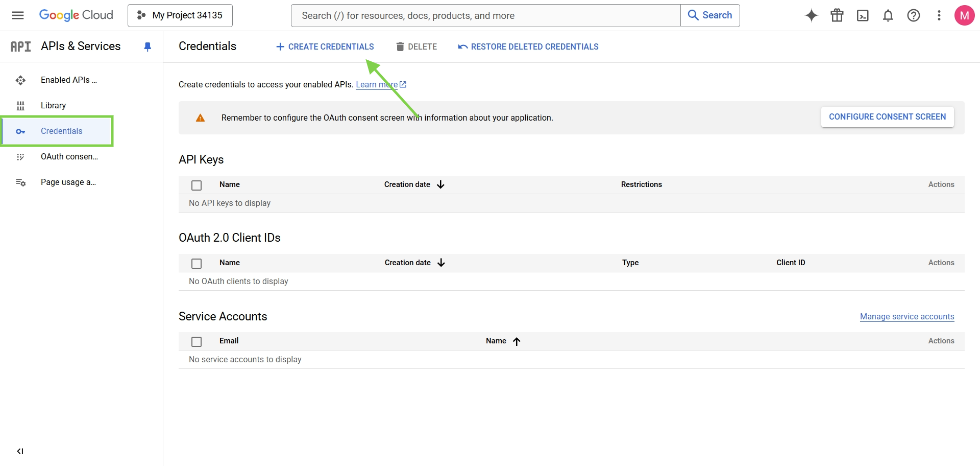Sort API Keys by Creation date arrow

[441, 184]
